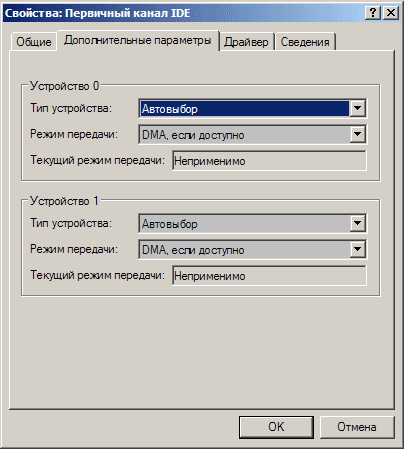
Task: Activate the Дополнительные параметры tab
Action: (x=138, y=40)
